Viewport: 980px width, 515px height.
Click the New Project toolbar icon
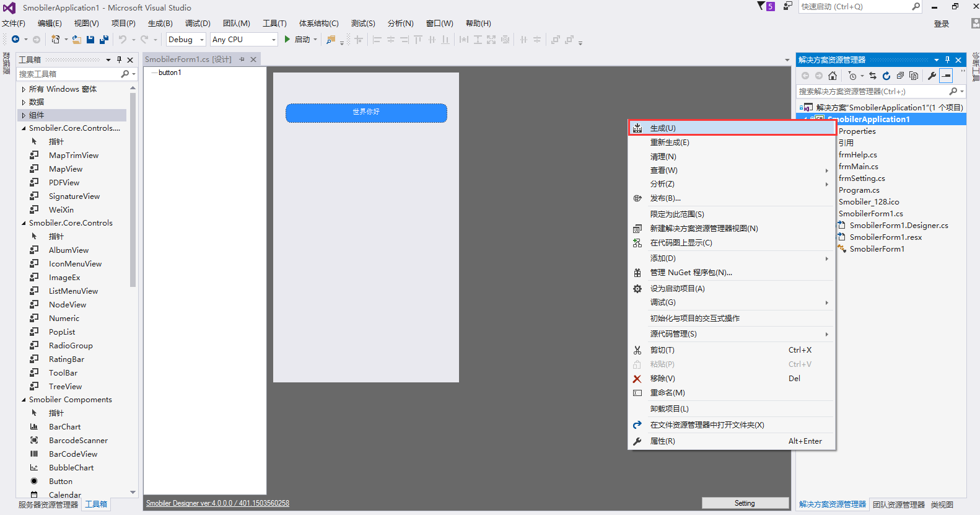coord(56,39)
